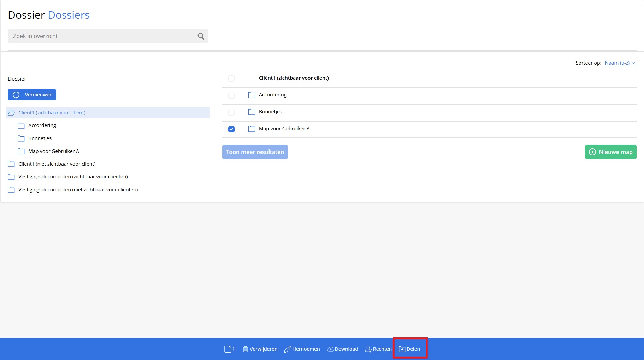644x360 pixels.
Task: Open Map voor Gebruiker A in tree
Action: pos(53,151)
